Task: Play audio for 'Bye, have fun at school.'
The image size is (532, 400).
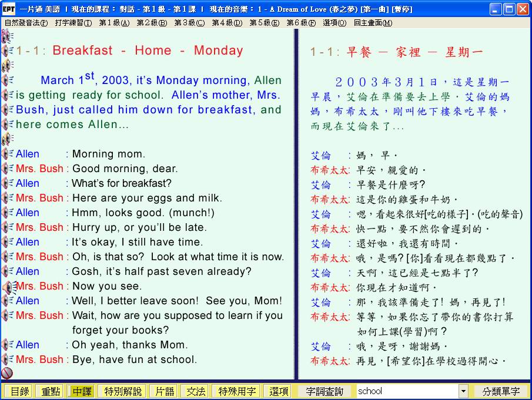Action: point(7,359)
